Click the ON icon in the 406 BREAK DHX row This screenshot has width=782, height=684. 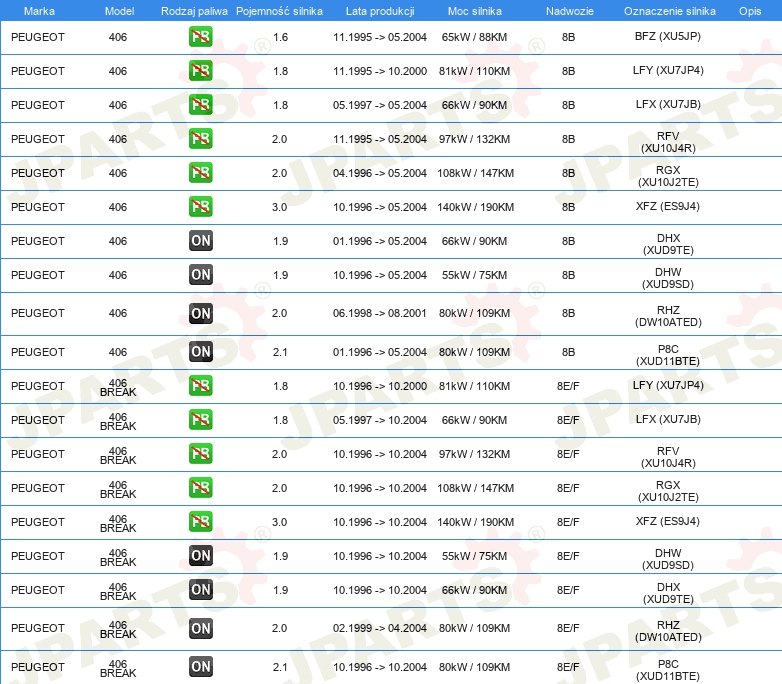click(200, 589)
